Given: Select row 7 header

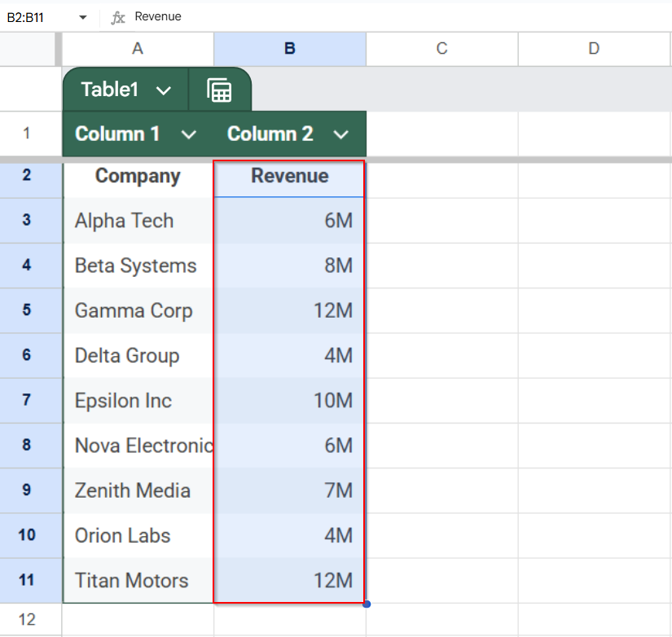Looking at the screenshot, I should point(27,401).
